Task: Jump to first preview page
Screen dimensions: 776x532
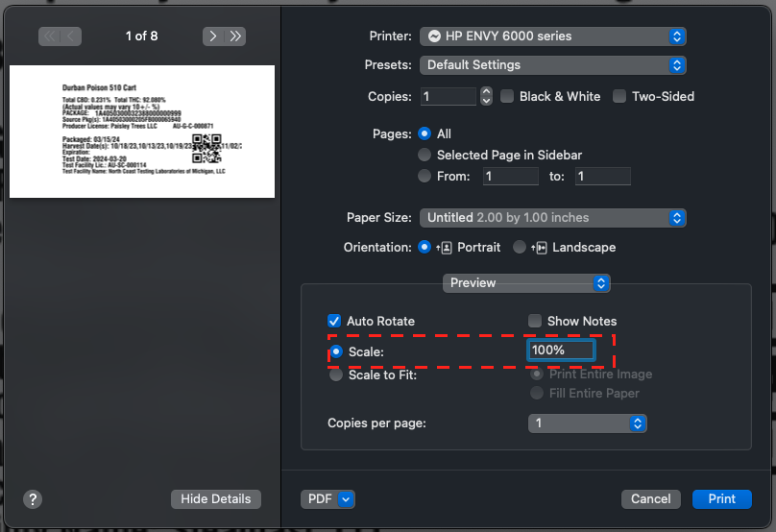Action: (x=49, y=36)
